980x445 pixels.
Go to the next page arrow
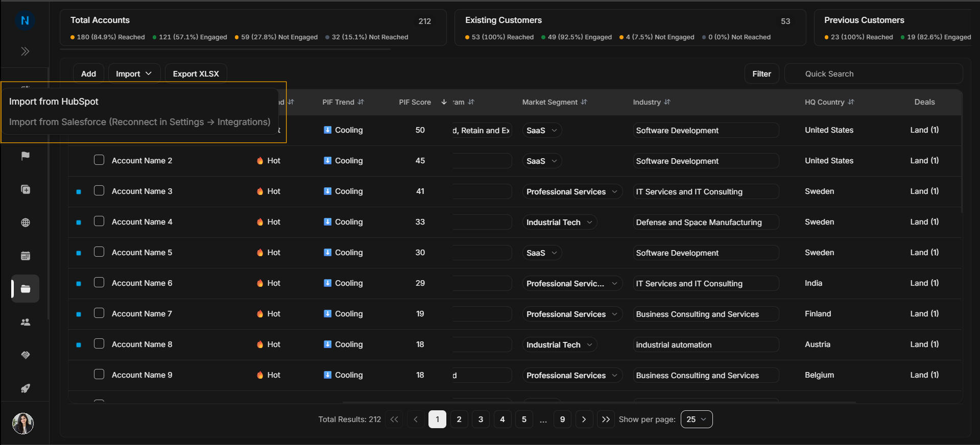pos(584,419)
